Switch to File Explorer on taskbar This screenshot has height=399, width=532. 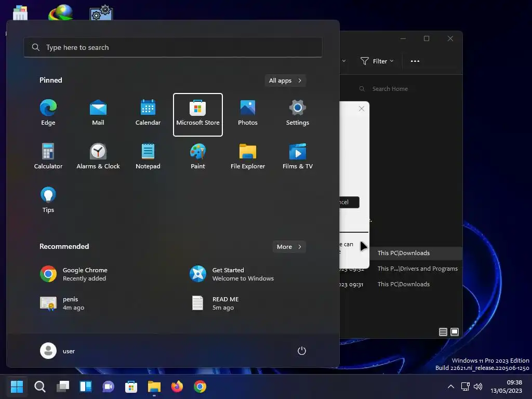pos(154,387)
